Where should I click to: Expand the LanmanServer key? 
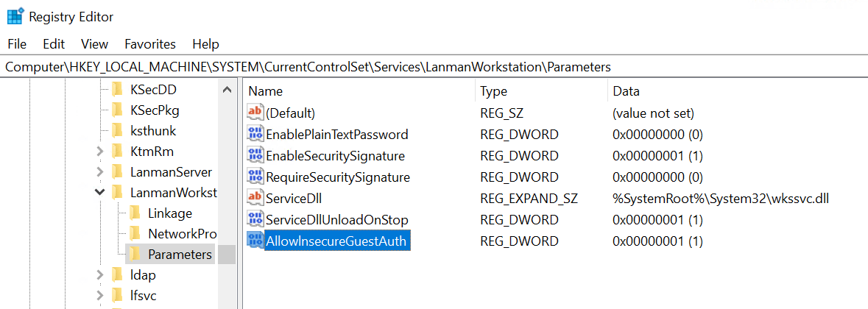pyautogui.click(x=100, y=172)
